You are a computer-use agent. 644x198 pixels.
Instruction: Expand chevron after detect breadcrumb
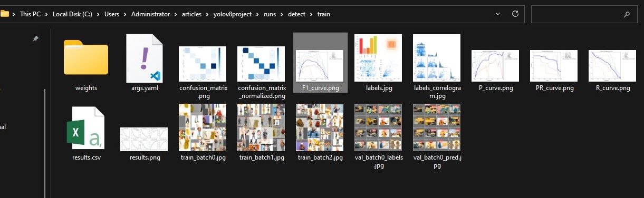(312, 14)
